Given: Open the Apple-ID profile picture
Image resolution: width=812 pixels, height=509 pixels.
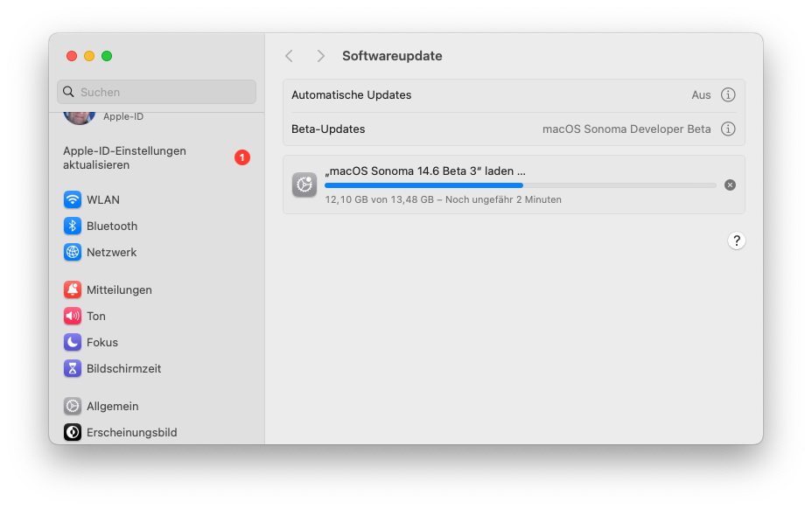Looking at the screenshot, I should (x=80, y=117).
